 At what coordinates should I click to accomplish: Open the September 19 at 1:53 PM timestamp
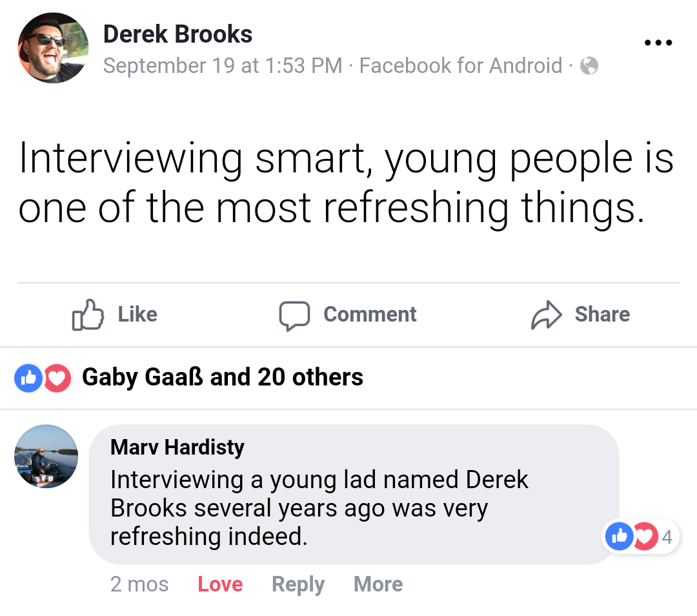point(223,66)
